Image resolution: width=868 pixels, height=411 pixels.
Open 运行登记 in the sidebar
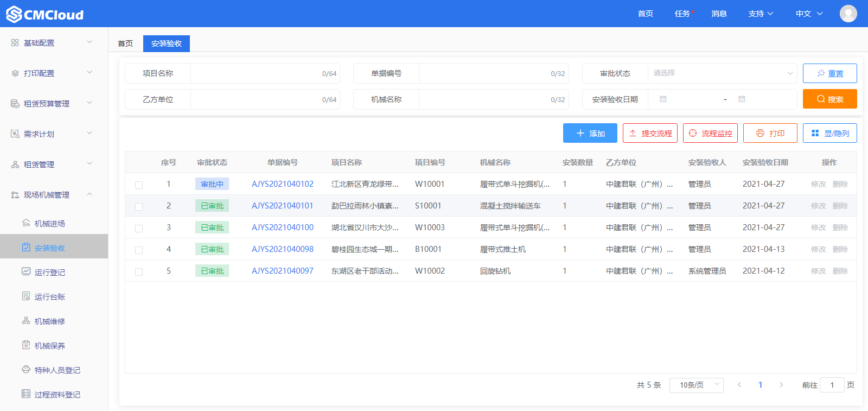click(x=50, y=273)
